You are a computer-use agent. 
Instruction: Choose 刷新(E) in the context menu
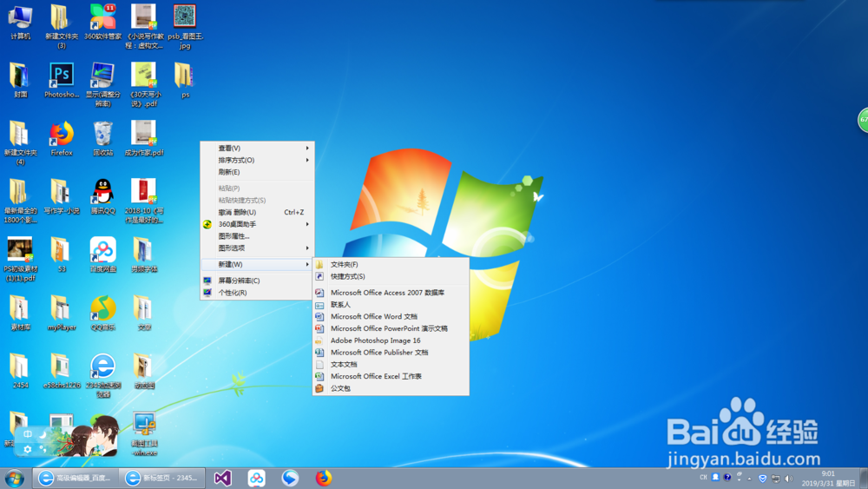pyautogui.click(x=258, y=172)
